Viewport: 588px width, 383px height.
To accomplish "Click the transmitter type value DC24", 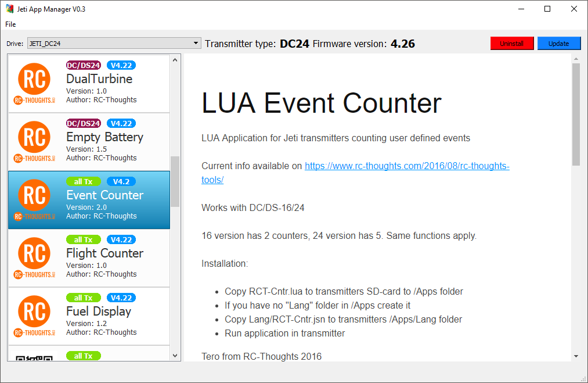I will coord(294,44).
